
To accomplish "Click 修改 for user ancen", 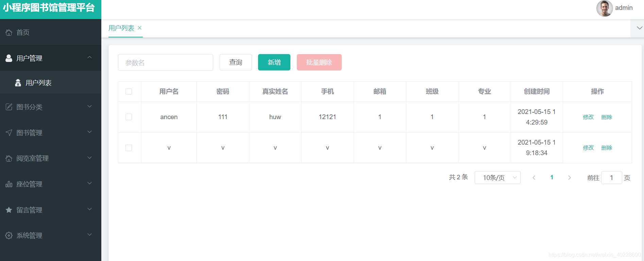I will pos(588,117).
